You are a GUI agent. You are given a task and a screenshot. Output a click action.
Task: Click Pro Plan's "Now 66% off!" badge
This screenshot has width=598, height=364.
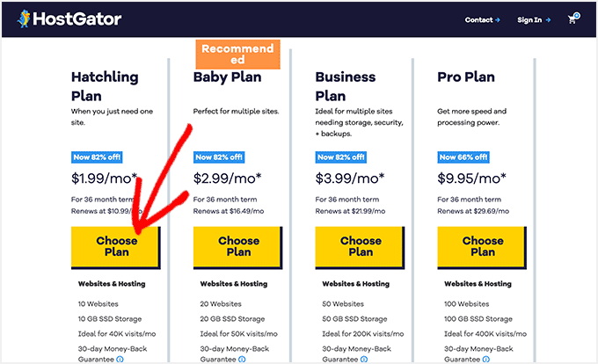click(x=463, y=157)
